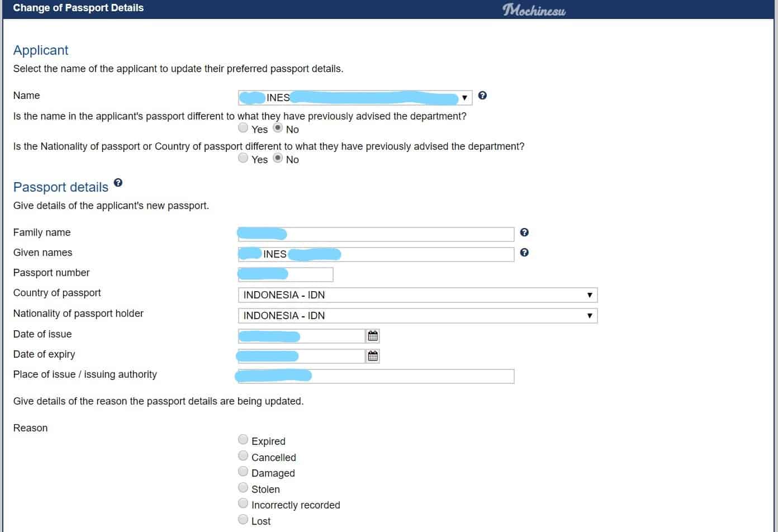Choose Expired as the reason
This screenshot has height=532, width=778.
pyautogui.click(x=243, y=440)
